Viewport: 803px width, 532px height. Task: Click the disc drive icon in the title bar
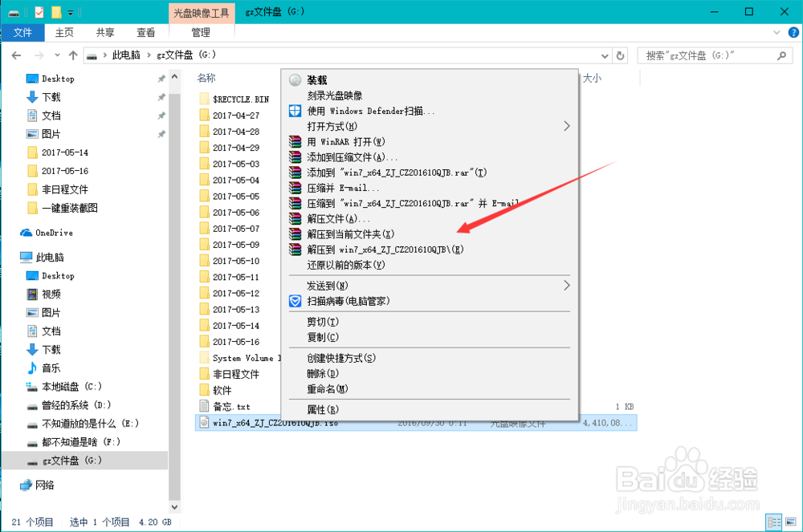pyautogui.click(x=14, y=11)
